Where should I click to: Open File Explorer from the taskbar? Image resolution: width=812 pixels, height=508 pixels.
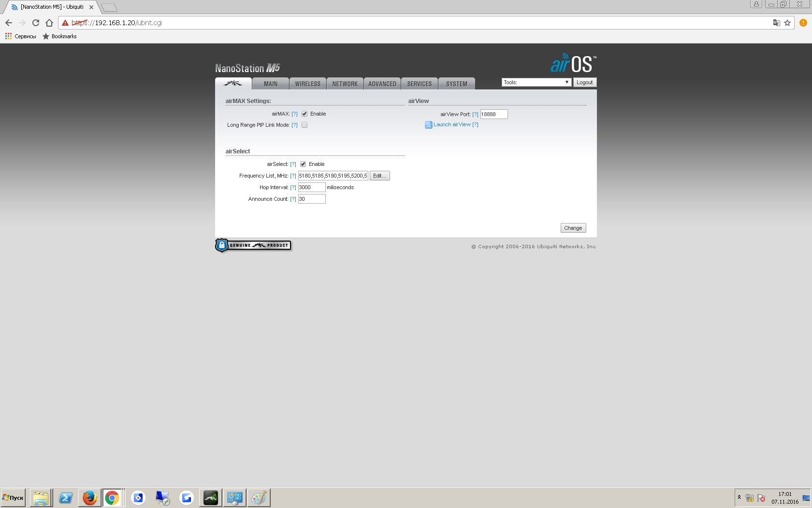tap(41, 498)
